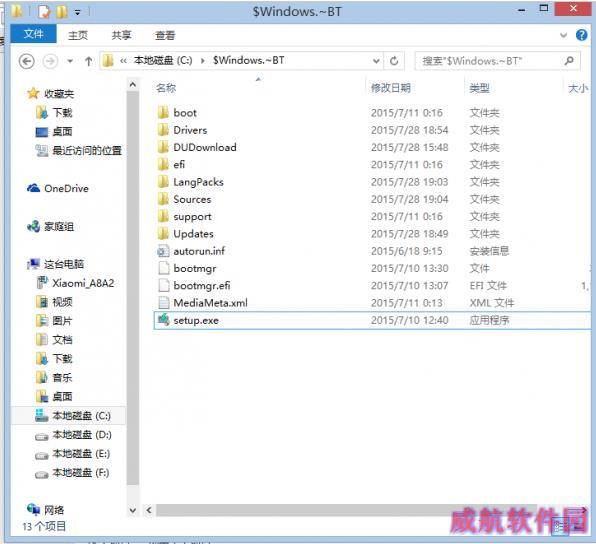Open 家庭组 in navigation pane

pyautogui.click(x=59, y=227)
